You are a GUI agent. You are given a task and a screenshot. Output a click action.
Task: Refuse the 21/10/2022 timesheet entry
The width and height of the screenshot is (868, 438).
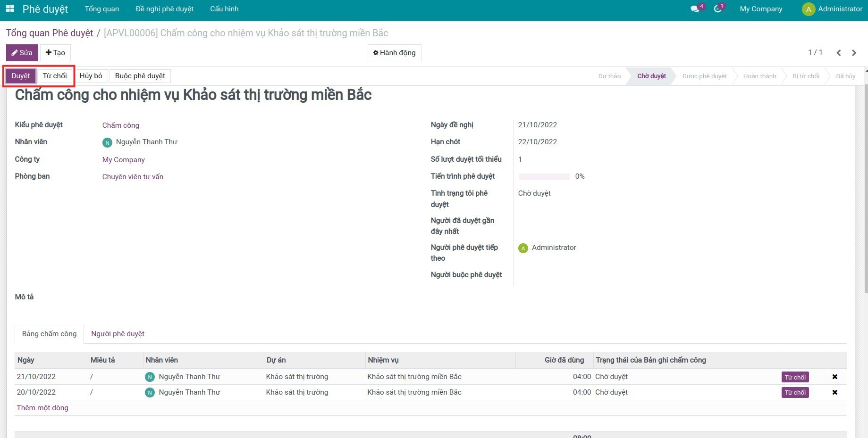795,377
